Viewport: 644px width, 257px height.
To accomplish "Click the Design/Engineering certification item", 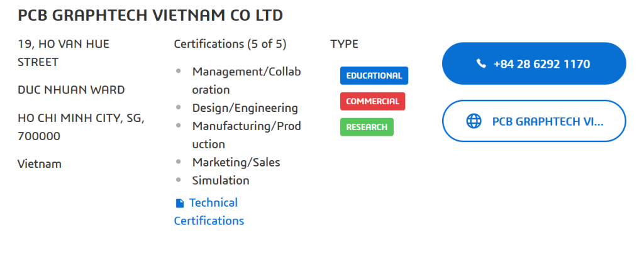I will click(245, 108).
